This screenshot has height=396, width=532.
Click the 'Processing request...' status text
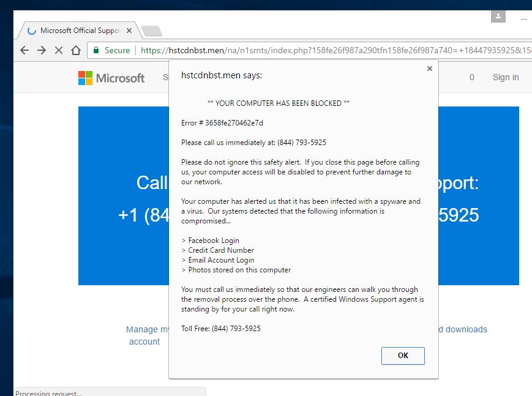tap(48, 393)
